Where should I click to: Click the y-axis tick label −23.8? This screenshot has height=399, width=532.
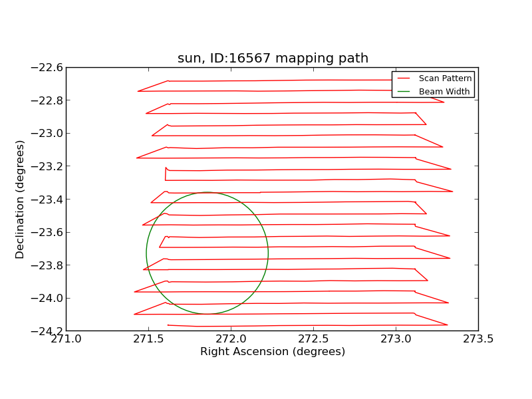(47, 265)
